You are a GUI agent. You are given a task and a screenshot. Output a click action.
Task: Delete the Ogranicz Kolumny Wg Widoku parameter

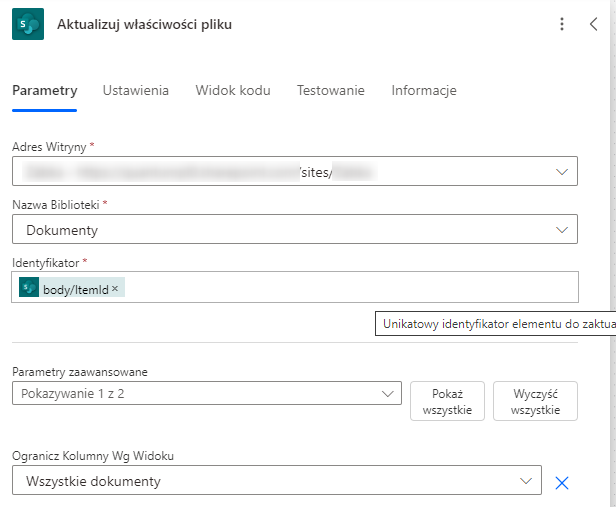(561, 482)
